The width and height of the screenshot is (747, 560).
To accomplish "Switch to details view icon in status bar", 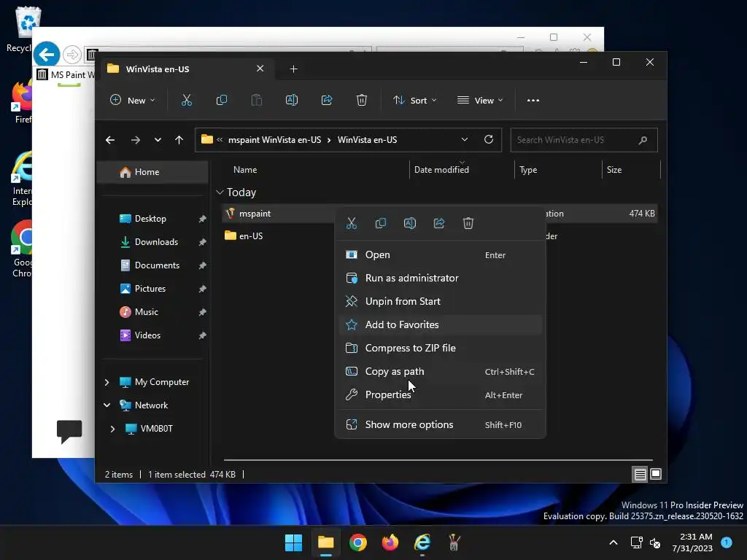I will coord(640,474).
